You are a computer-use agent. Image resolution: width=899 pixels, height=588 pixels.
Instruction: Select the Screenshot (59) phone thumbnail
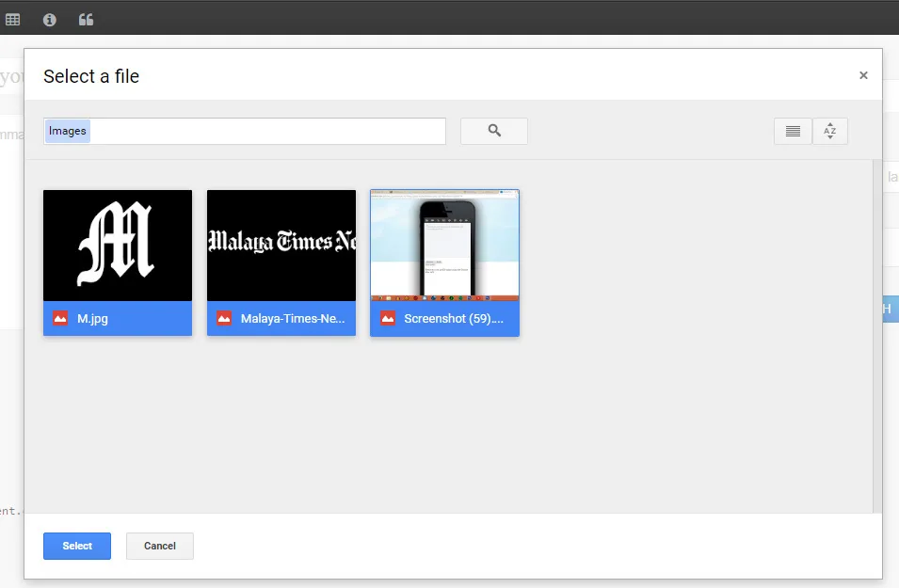445,246
